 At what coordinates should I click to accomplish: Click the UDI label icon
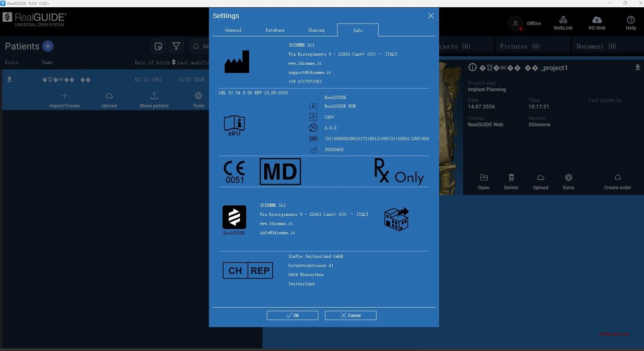pos(313,138)
